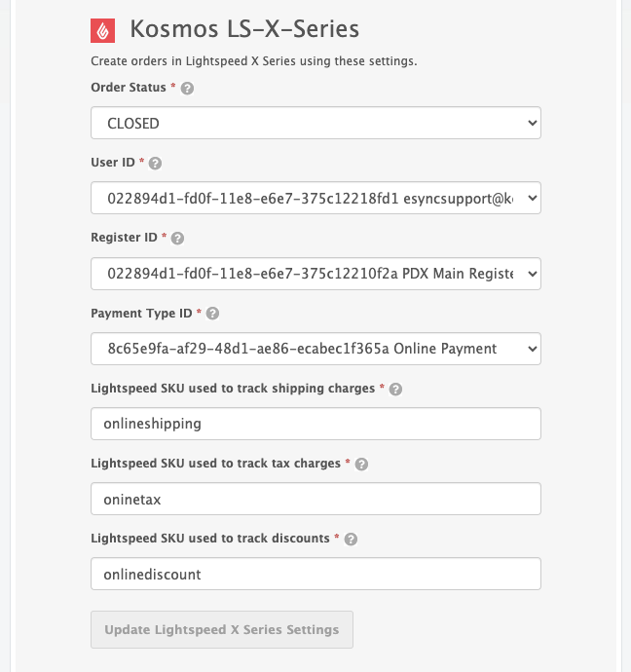Click the Order Status field label
Screen dimensions: 631x672
click(x=129, y=88)
